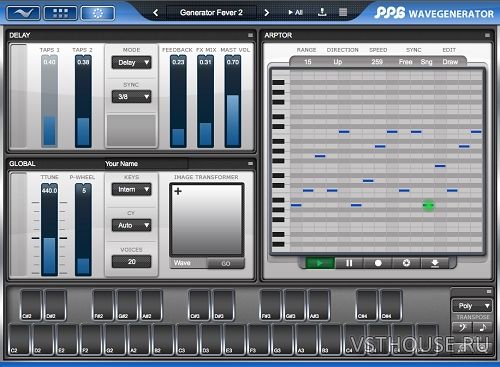Pause the arpeggiator

tap(349, 263)
